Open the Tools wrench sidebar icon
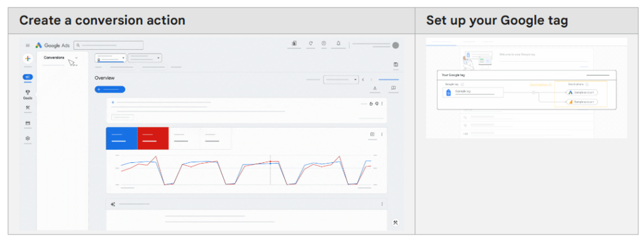The height and width of the screenshot is (239, 644). coord(28,108)
